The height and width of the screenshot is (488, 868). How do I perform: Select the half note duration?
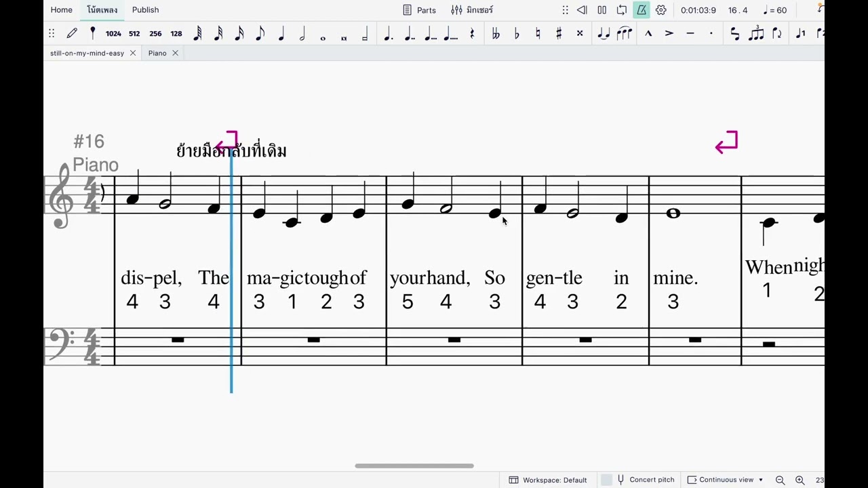click(x=302, y=33)
